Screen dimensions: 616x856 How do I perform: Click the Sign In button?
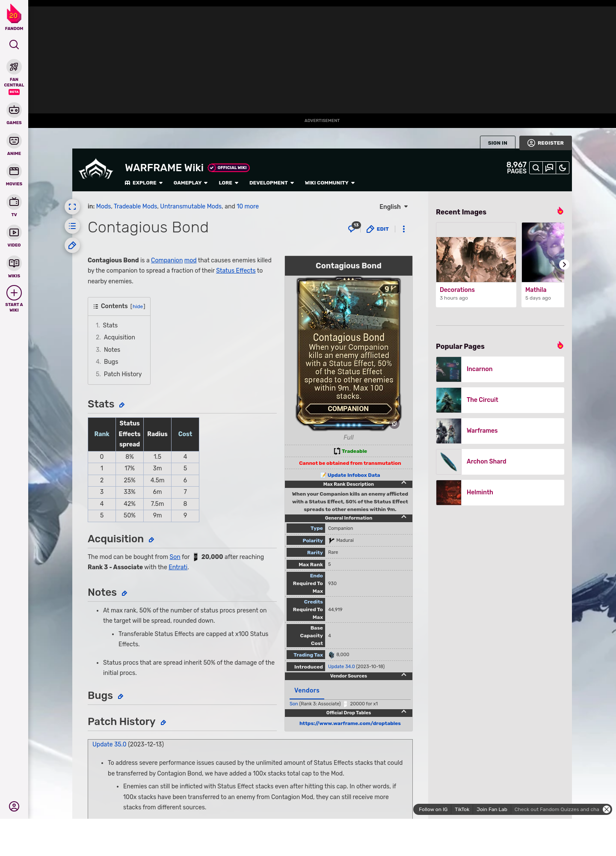click(498, 143)
